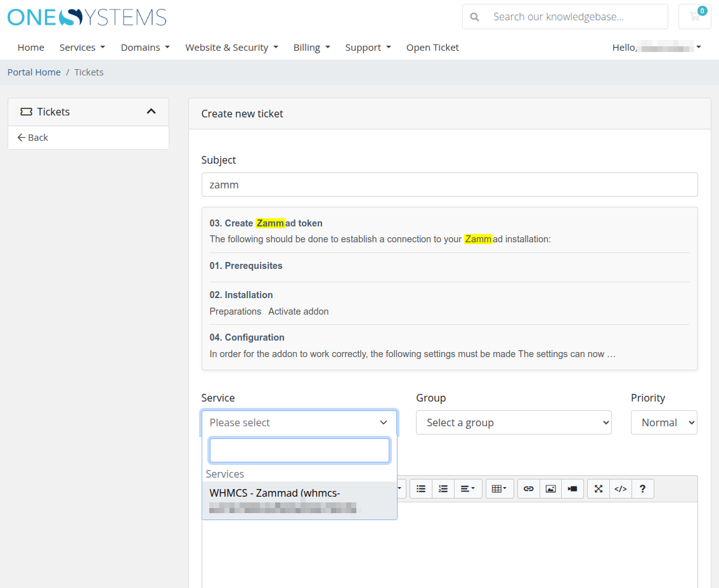
Task: Click the ordered list toolbar icon
Action: coord(443,489)
